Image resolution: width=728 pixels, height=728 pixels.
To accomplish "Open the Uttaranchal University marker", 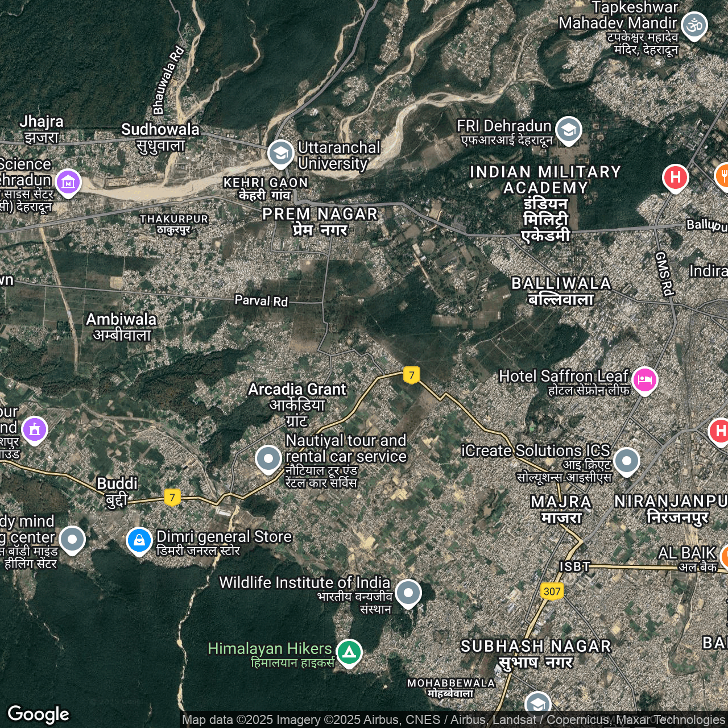I will point(280,153).
